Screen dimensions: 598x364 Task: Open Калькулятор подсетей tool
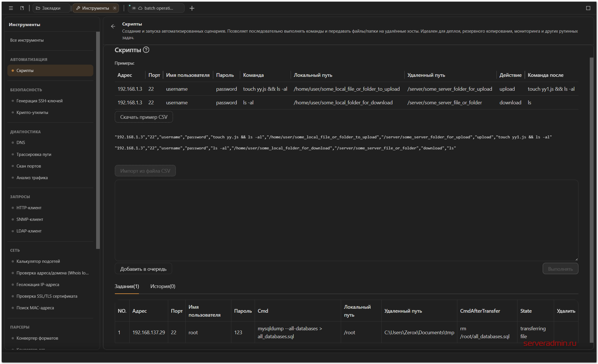pyautogui.click(x=50, y=261)
